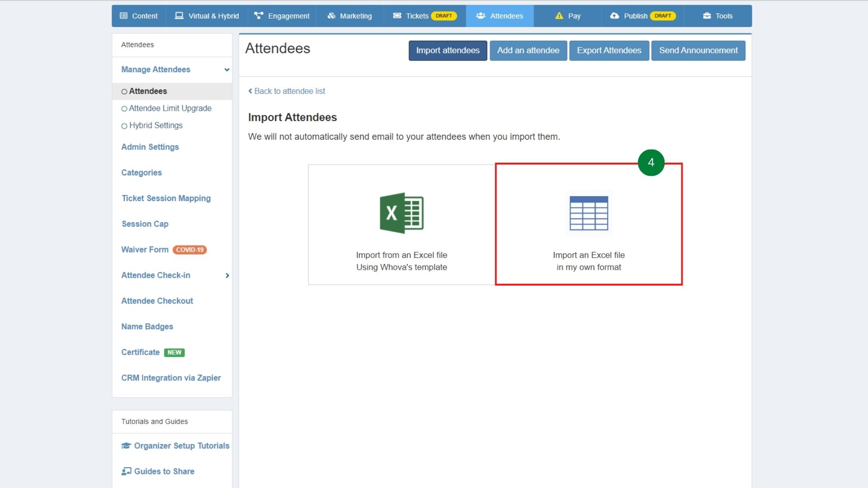Image resolution: width=868 pixels, height=488 pixels.
Task: Click the COVID-19 badge next to Waiver Form
Action: 190,250
